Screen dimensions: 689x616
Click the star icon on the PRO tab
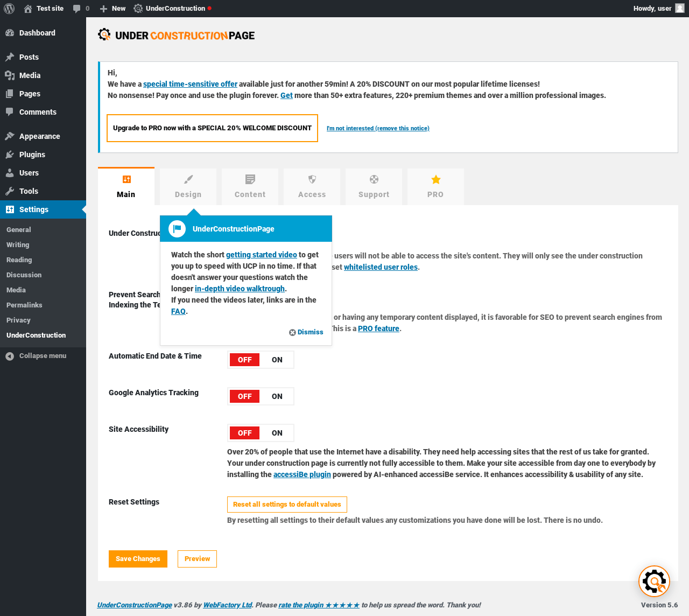pyautogui.click(x=436, y=179)
